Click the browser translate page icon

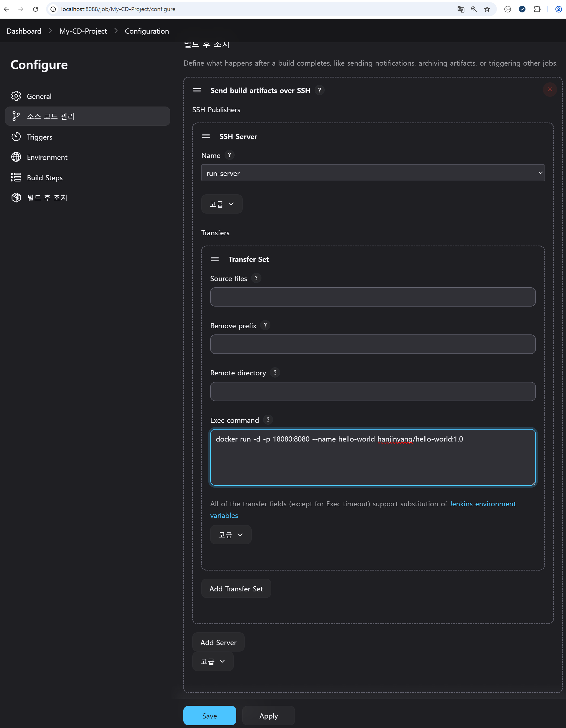click(x=461, y=9)
